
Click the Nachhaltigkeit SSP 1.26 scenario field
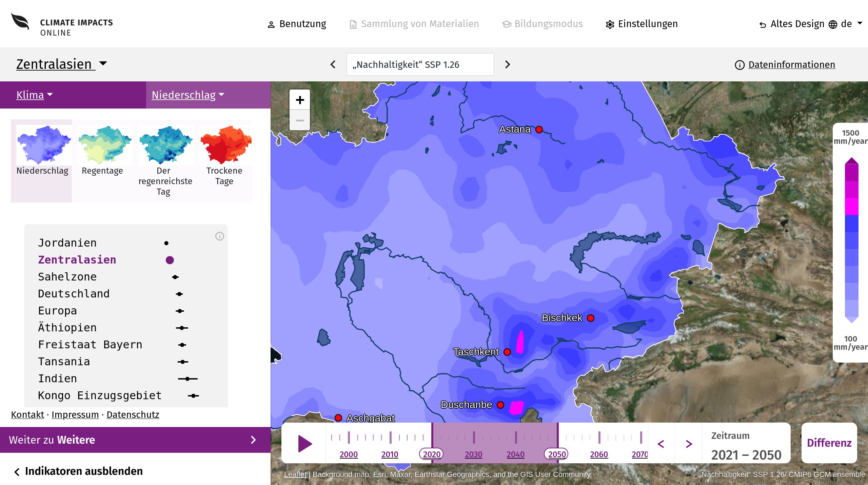[420, 64]
